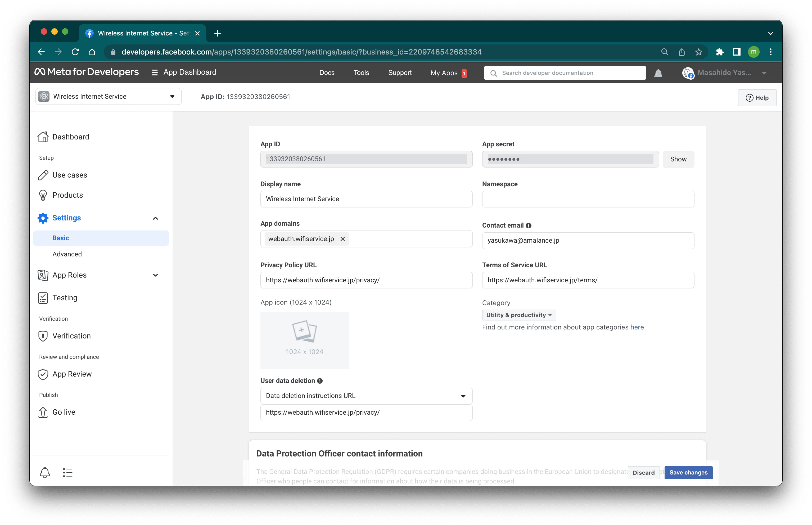Go back using browser back arrow
Image resolution: width=812 pixels, height=525 pixels.
point(41,52)
